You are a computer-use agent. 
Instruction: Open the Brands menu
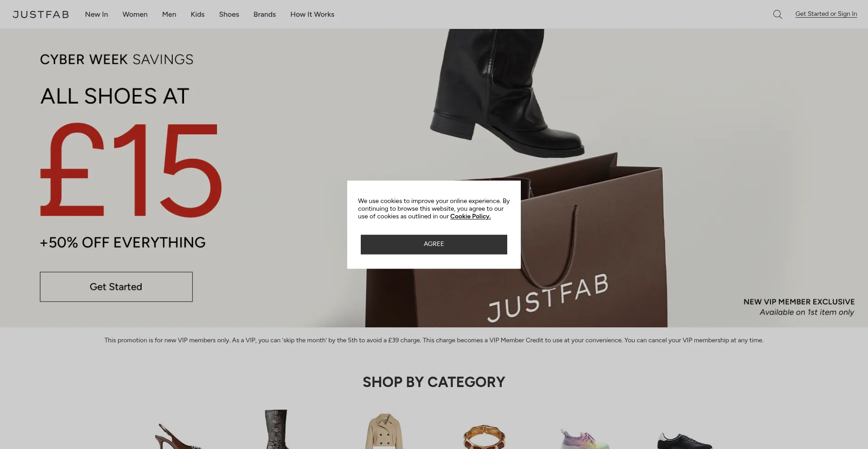(264, 14)
